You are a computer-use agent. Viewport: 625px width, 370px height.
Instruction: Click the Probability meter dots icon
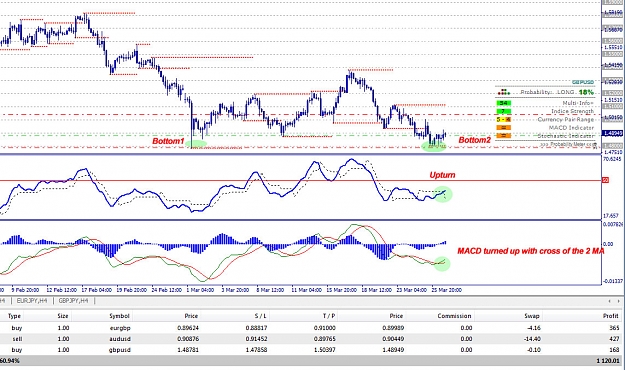pyautogui.click(x=504, y=92)
